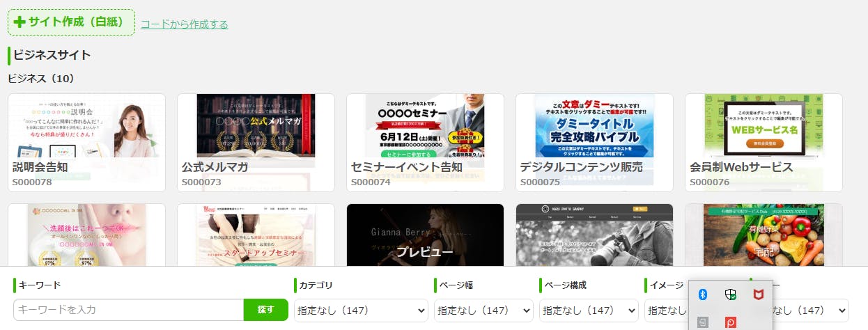Open the organic vegetable delivery template thumbnail
This screenshot has height=330, width=868.
click(x=764, y=235)
